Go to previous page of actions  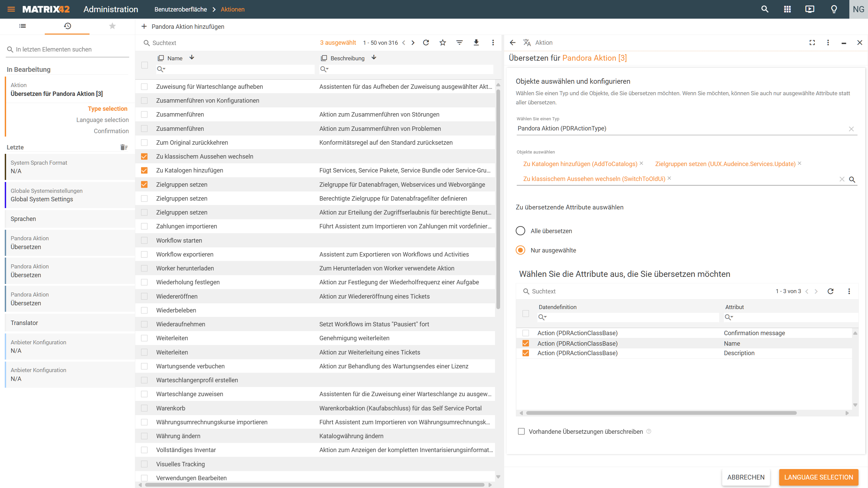click(403, 43)
